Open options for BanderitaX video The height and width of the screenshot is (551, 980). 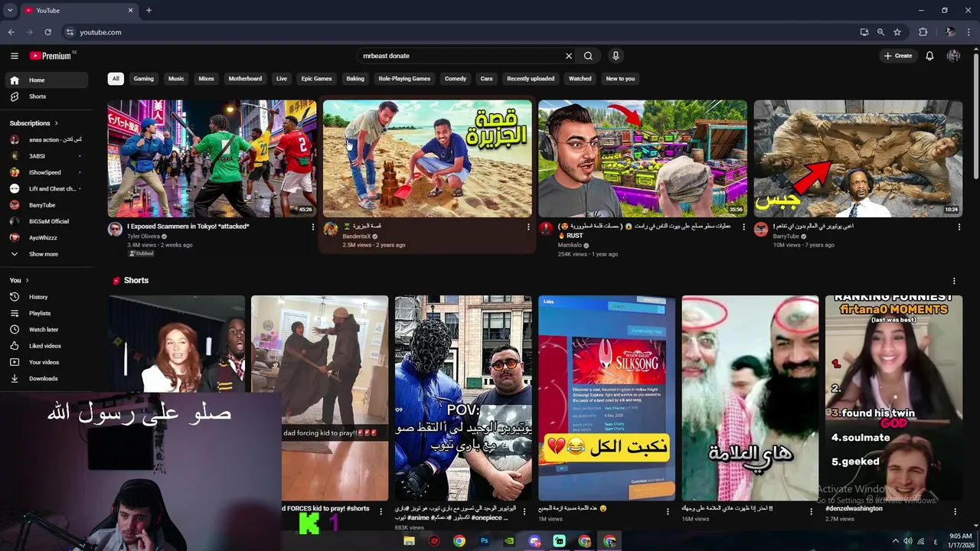tap(528, 227)
